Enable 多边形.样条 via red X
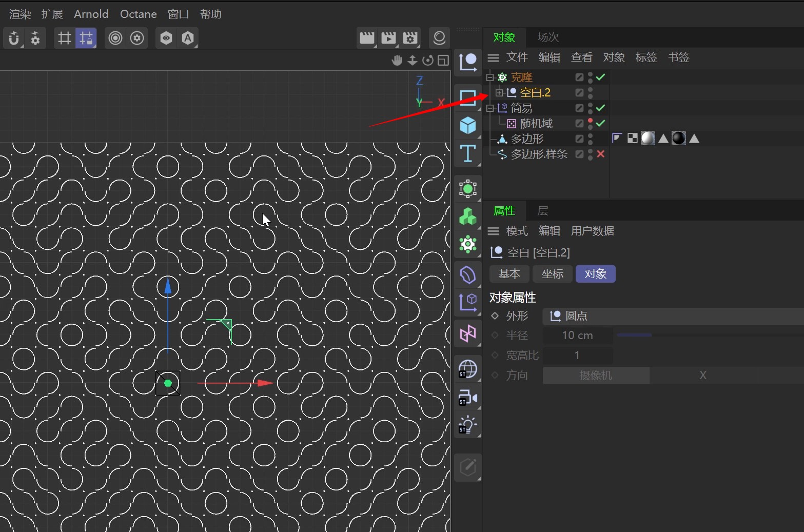Screen dimensions: 804x532 [x=601, y=154]
